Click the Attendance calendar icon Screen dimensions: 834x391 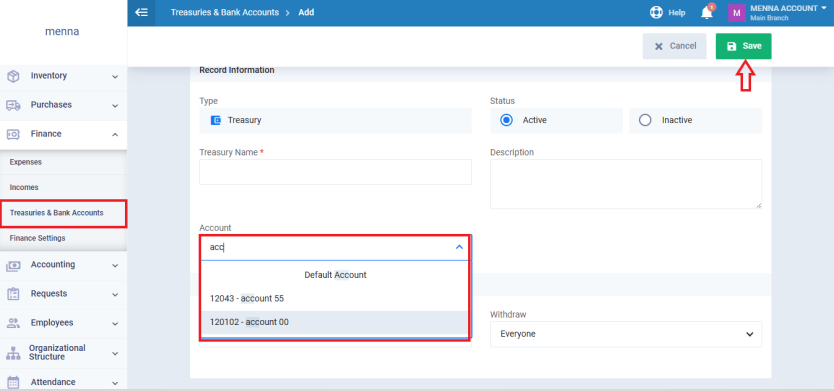coord(13,382)
